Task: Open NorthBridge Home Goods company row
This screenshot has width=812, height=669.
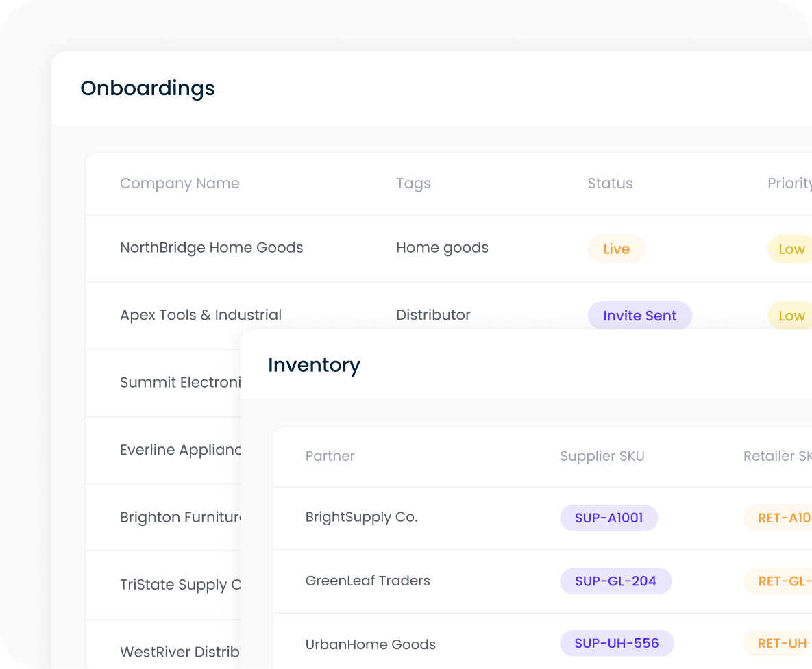Action: click(x=211, y=248)
